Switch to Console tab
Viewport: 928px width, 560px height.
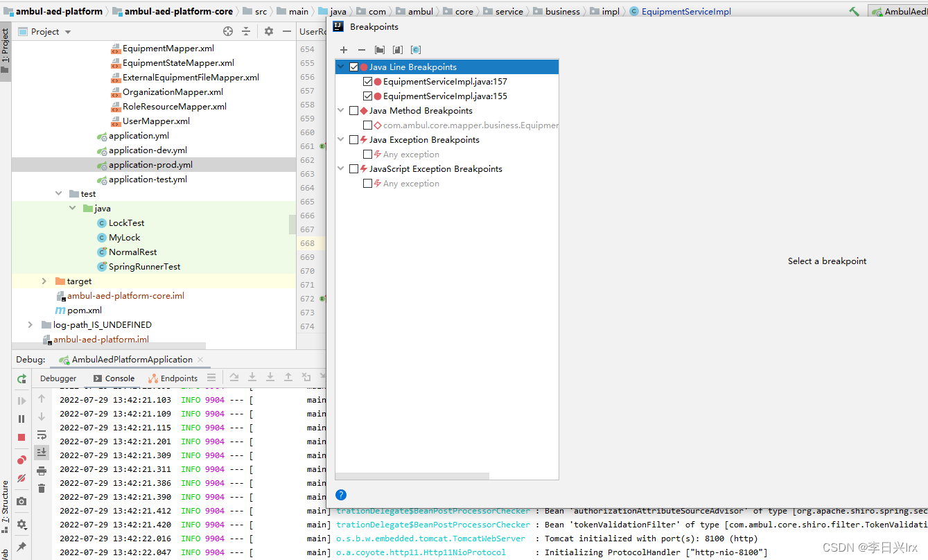(114, 378)
